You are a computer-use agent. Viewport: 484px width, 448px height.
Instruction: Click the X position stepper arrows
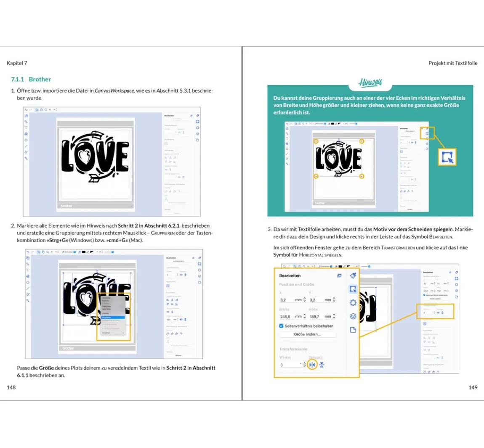(304, 300)
